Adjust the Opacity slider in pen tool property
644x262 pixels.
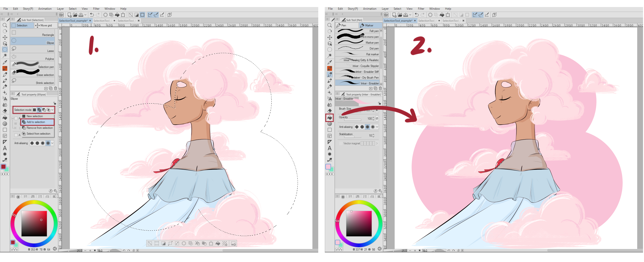click(x=352, y=120)
